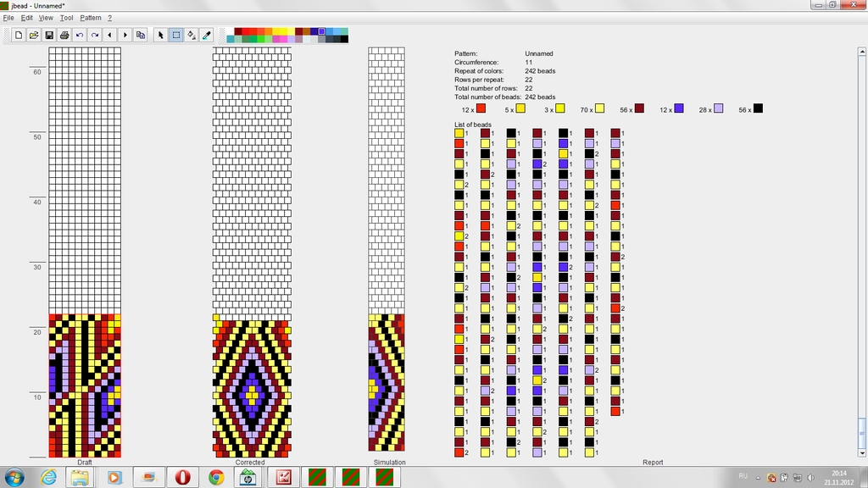Open the Pattern menu

pos(91,18)
